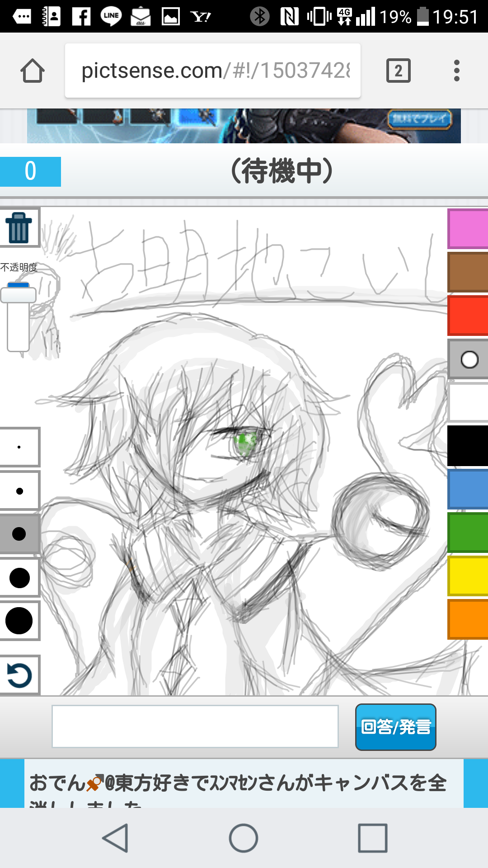Tap the Android recent apps square
The width and height of the screenshot is (488, 868).
coord(372,838)
